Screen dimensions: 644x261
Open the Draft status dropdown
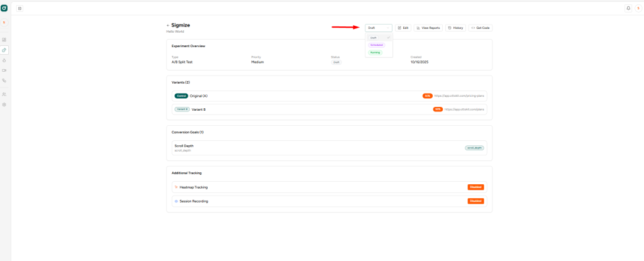(x=378, y=28)
